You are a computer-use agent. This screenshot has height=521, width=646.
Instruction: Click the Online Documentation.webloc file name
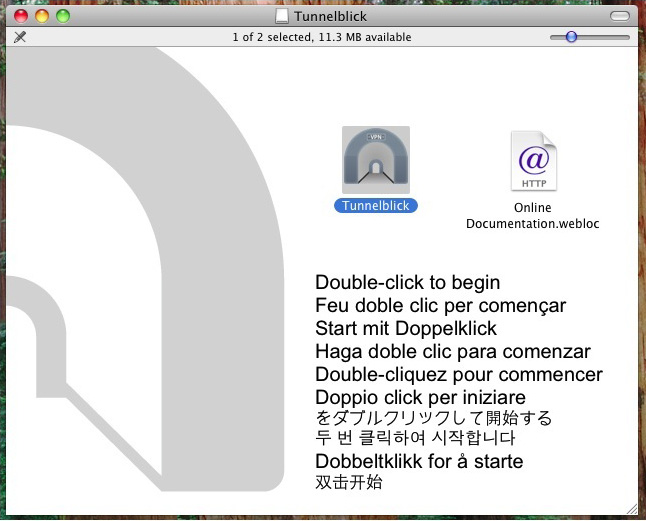pyautogui.click(x=532, y=215)
